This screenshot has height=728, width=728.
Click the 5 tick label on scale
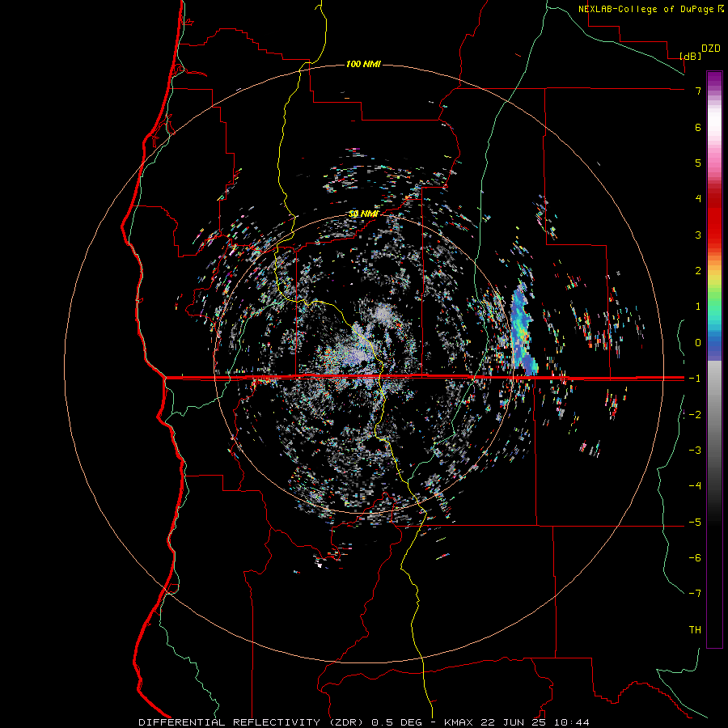(698, 163)
